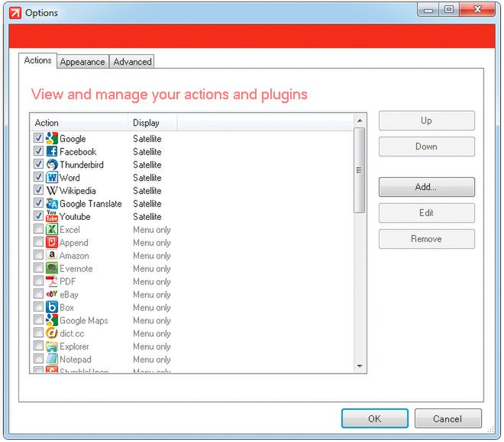The width and height of the screenshot is (504, 442).
Task: Click the Excel icon
Action: pos(52,229)
